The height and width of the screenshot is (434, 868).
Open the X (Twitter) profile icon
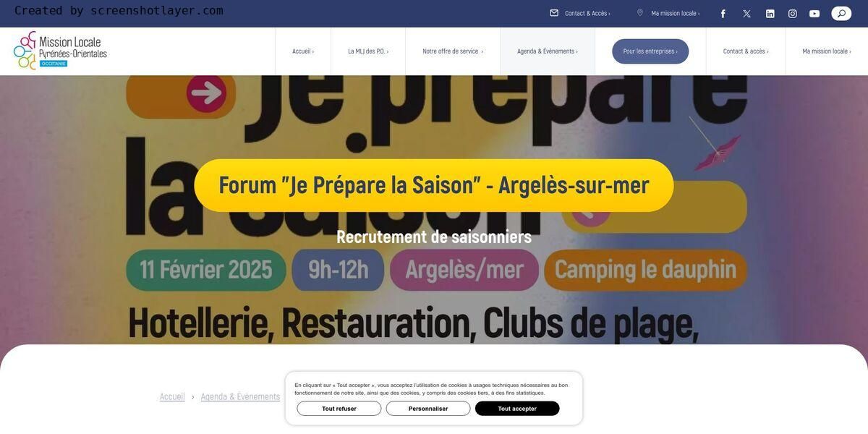point(746,14)
